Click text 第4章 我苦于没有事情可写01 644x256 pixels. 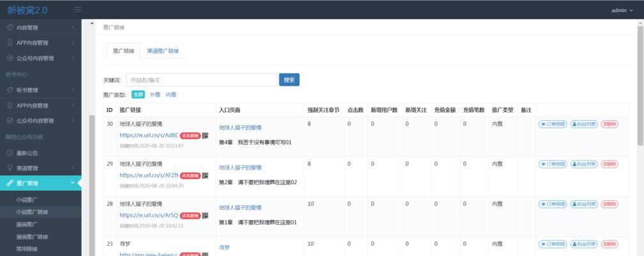[x=256, y=143]
